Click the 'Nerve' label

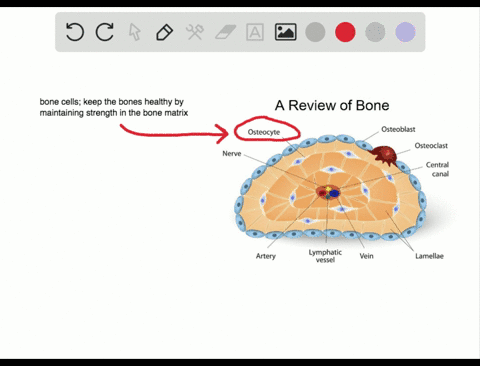232,154
